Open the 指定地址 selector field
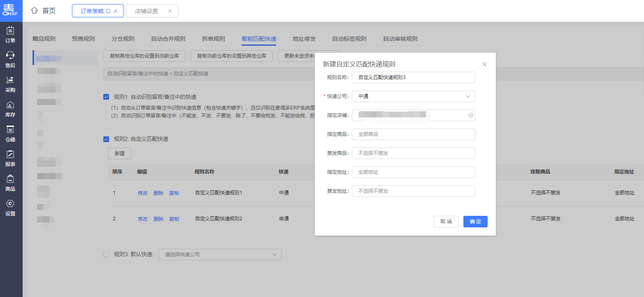This screenshot has width=644, height=297. tap(413, 172)
